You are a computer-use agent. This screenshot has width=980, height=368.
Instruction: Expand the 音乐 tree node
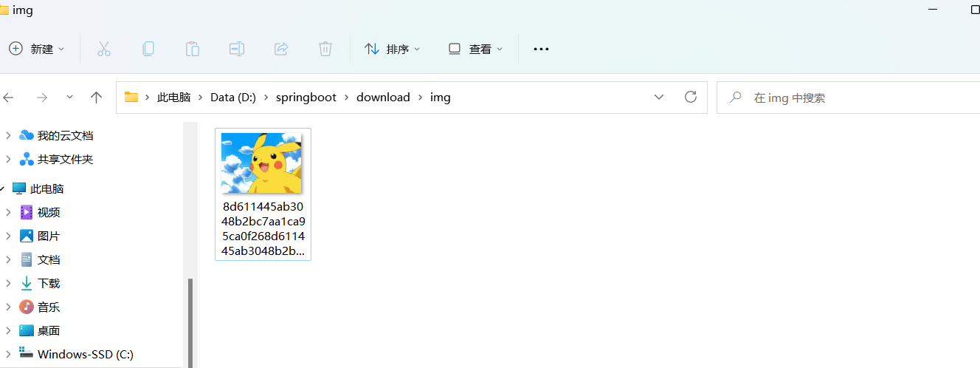point(8,307)
